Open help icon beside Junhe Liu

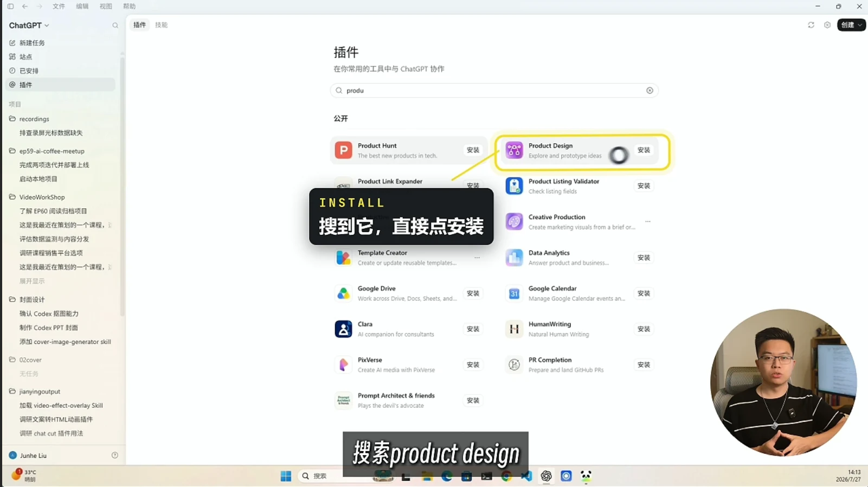[x=115, y=456]
